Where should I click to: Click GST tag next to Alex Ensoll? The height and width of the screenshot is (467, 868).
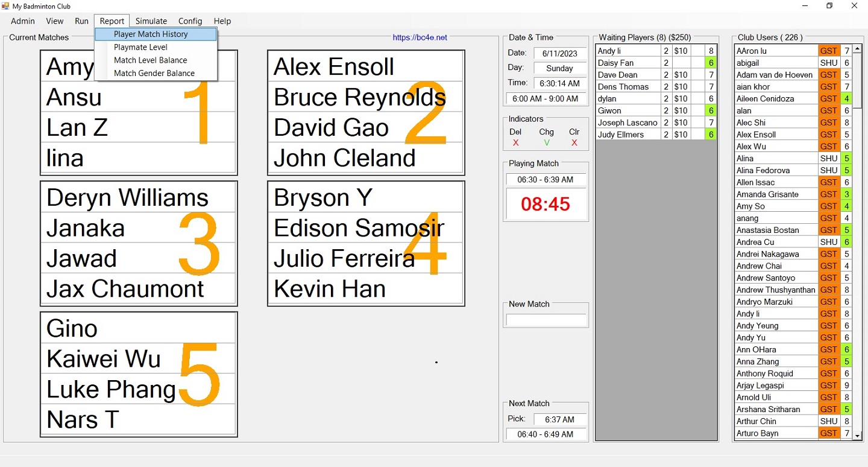[828, 135]
